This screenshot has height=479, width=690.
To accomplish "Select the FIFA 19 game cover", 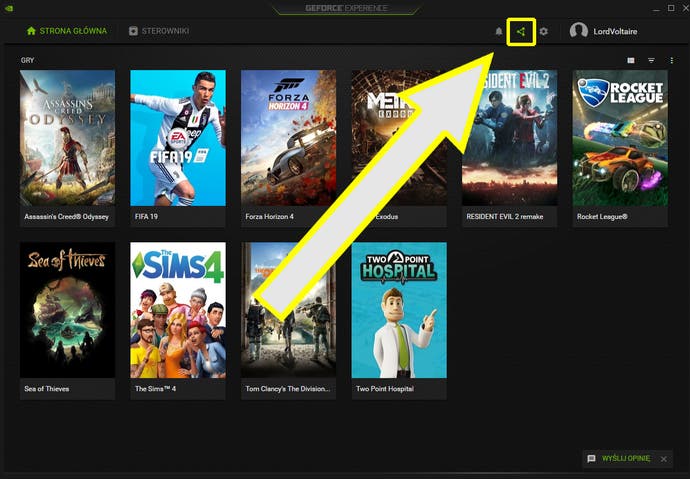I will pos(178,138).
